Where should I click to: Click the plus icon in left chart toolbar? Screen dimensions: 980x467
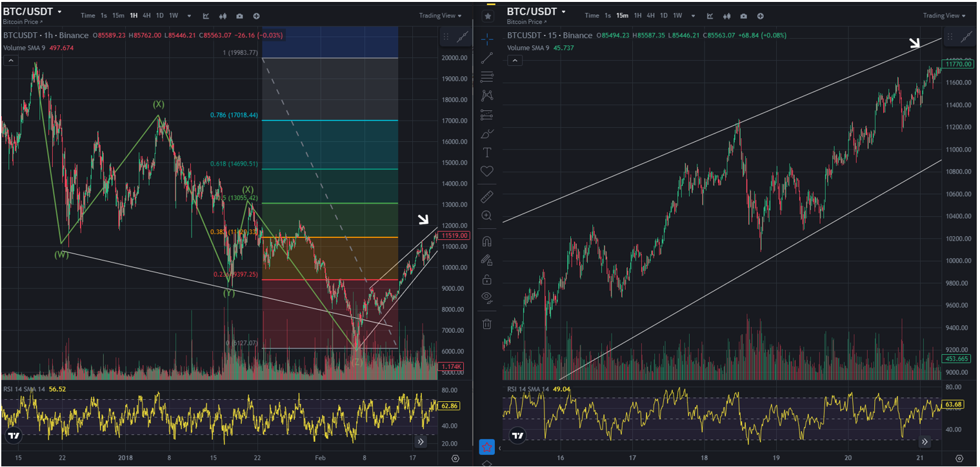tap(257, 15)
